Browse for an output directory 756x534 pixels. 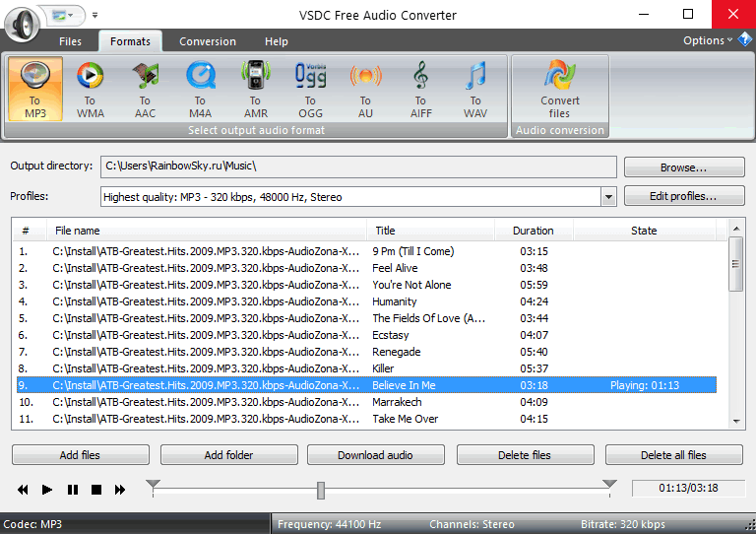[684, 167]
